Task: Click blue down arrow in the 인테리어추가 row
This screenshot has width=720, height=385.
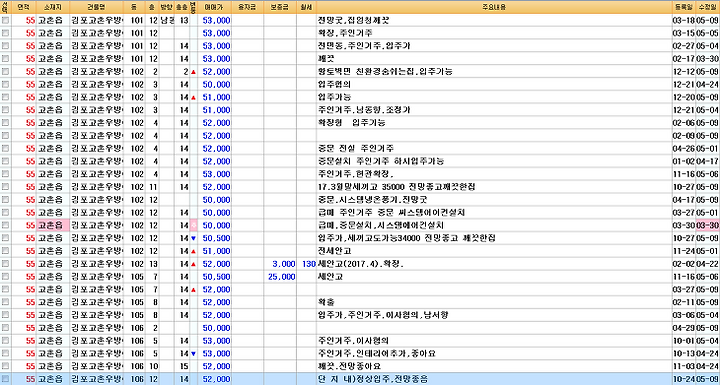Action: coord(193,354)
